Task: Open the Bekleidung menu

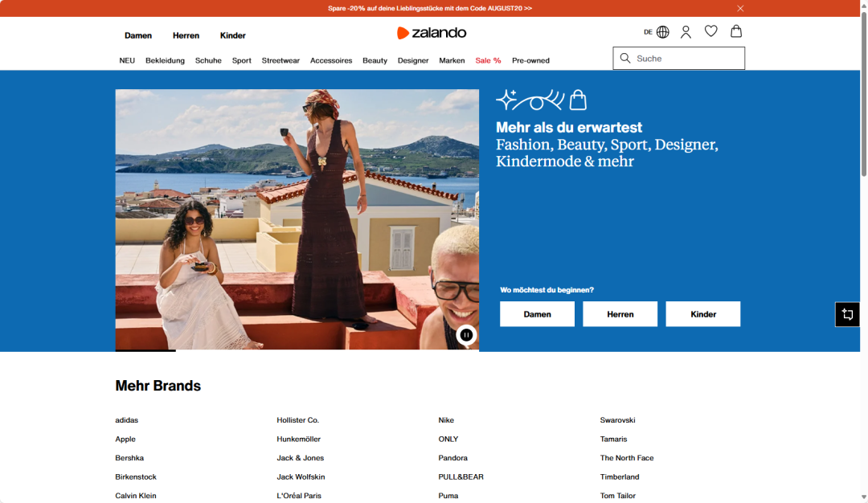Action: pyautogui.click(x=165, y=60)
